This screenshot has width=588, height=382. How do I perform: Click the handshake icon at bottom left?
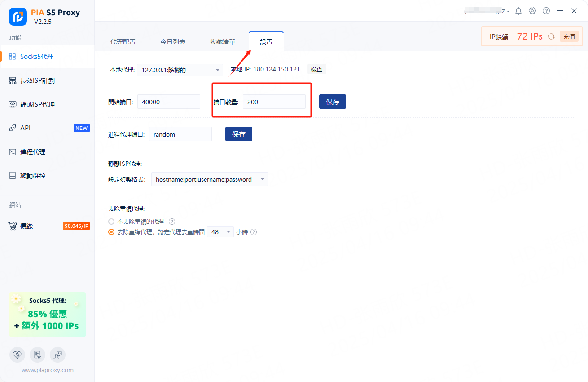pos(17,355)
